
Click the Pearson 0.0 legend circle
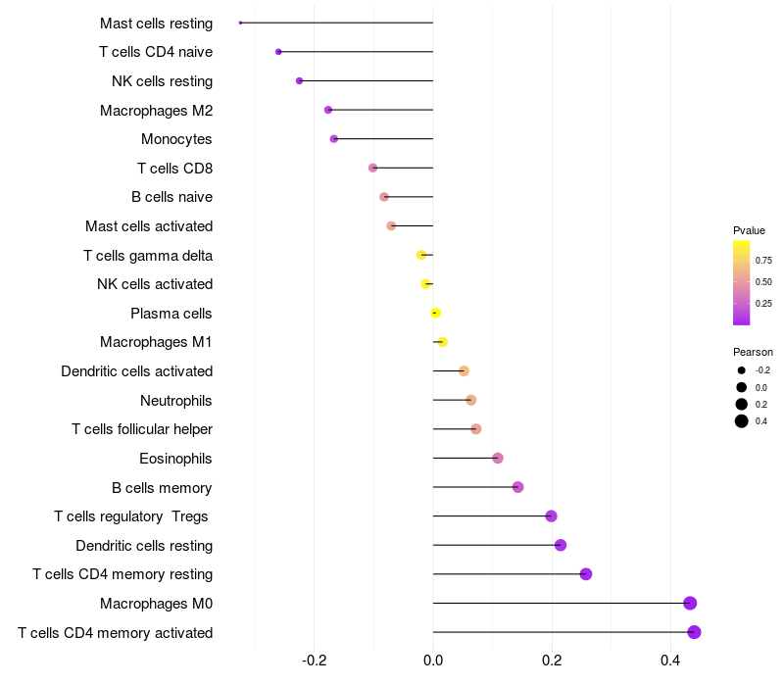pos(742,387)
